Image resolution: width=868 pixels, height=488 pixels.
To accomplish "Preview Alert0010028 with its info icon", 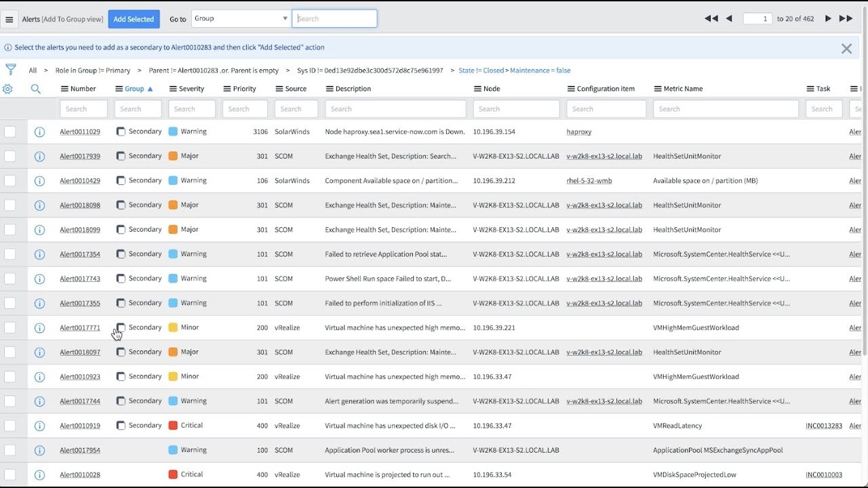I will (39, 474).
